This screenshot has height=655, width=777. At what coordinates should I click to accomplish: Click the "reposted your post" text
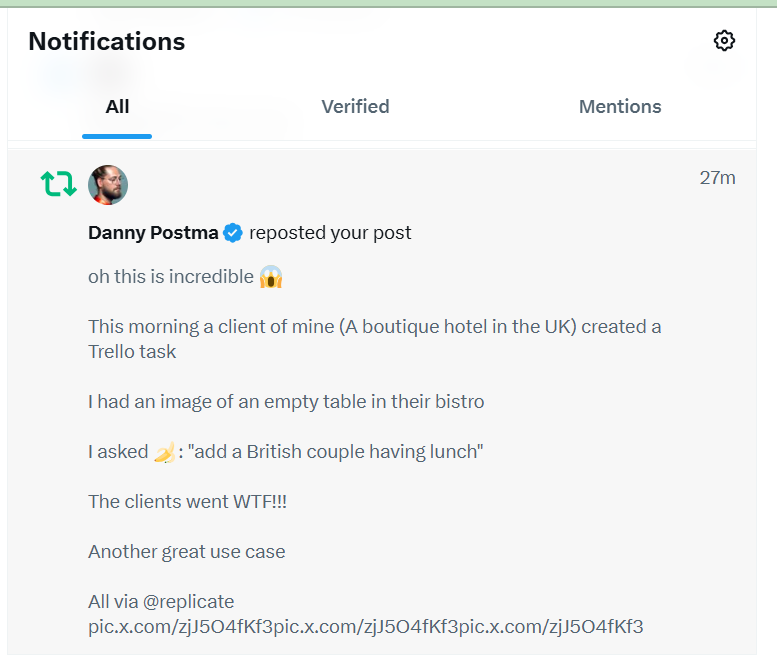point(330,233)
